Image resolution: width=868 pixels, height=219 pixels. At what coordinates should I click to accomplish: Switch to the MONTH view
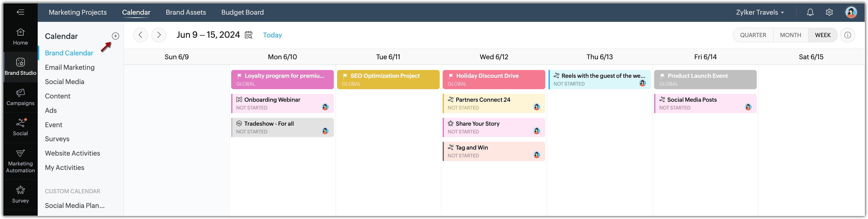791,35
